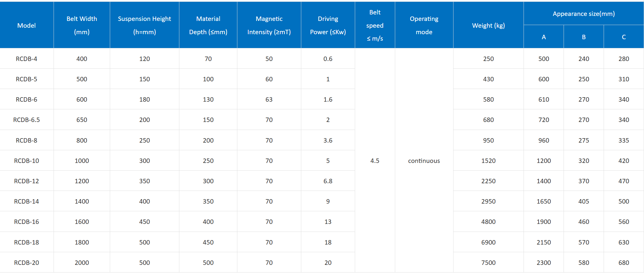This screenshot has width=644, height=274.
Task: Click the Model column header
Action: tap(27, 26)
